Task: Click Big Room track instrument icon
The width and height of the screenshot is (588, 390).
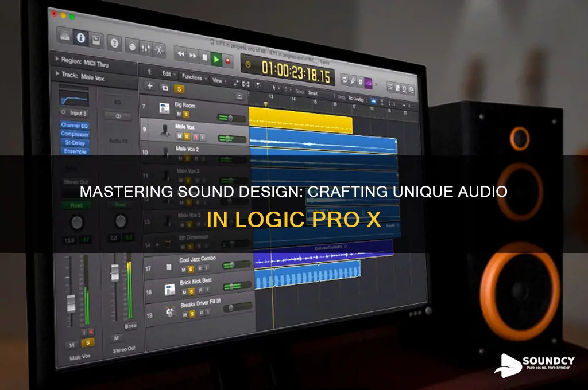Action: (x=164, y=108)
